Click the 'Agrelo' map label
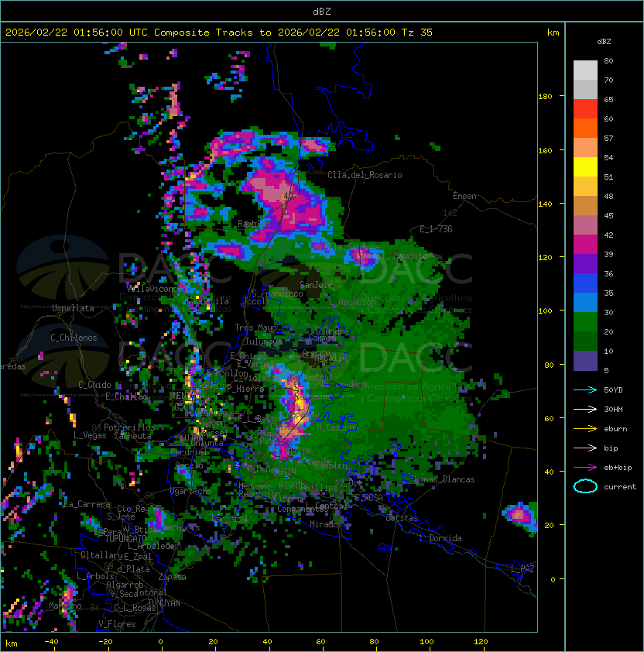644x652 pixels. 189,465
